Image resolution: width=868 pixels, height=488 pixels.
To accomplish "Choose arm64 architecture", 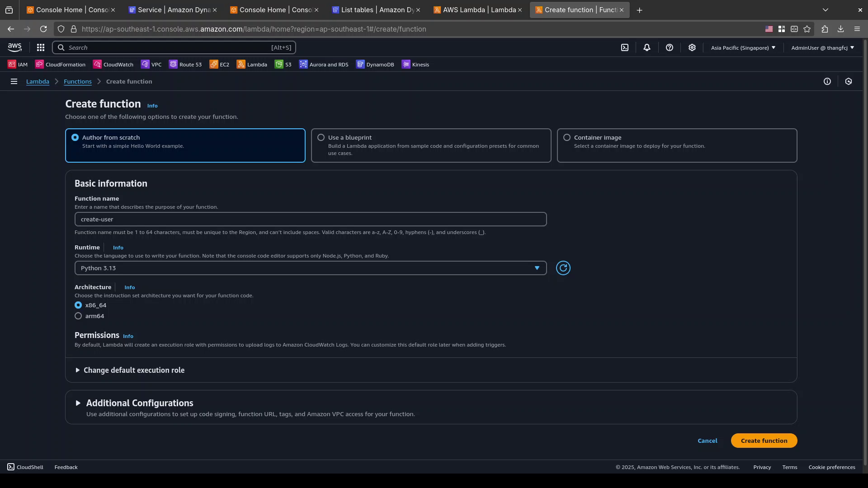I will 78,316.
